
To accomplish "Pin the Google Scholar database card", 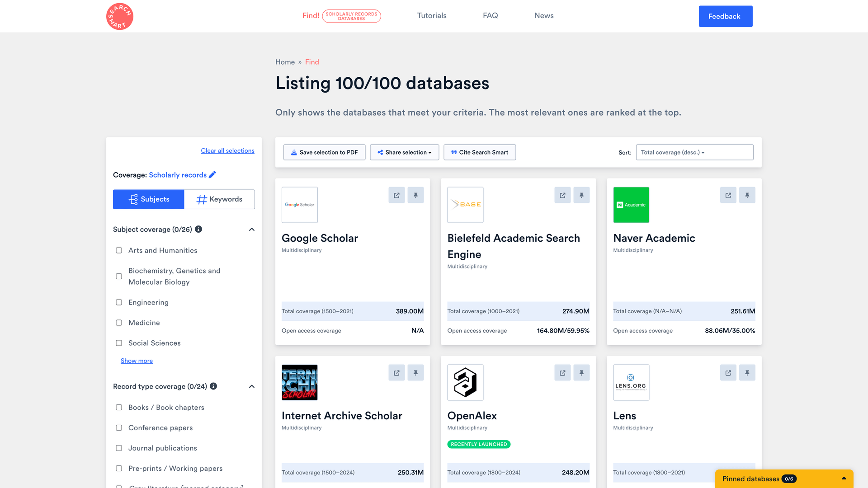I will (415, 195).
